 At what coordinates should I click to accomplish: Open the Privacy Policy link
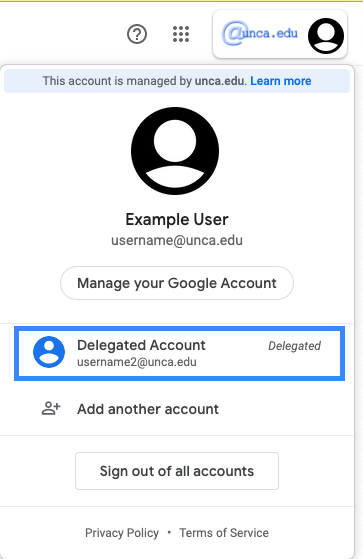122,533
